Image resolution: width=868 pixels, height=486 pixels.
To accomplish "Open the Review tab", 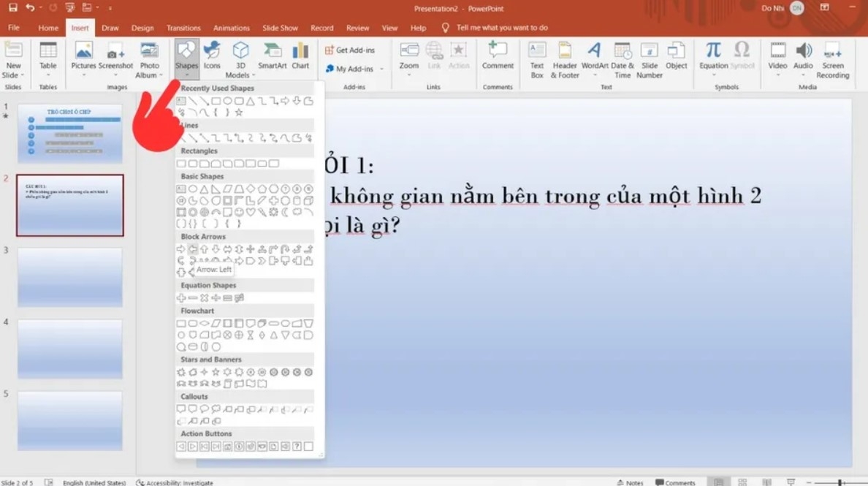I will (357, 28).
